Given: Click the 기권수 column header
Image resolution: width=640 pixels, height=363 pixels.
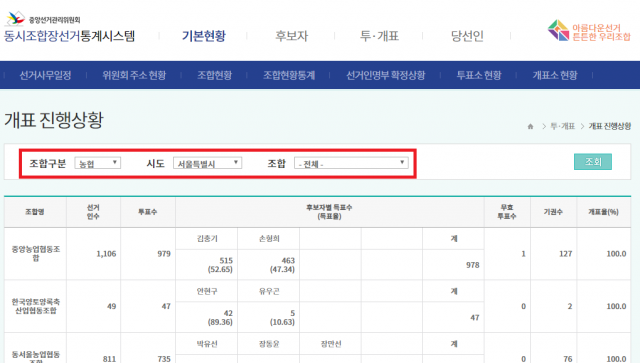Looking at the screenshot, I should (x=553, y=212).
